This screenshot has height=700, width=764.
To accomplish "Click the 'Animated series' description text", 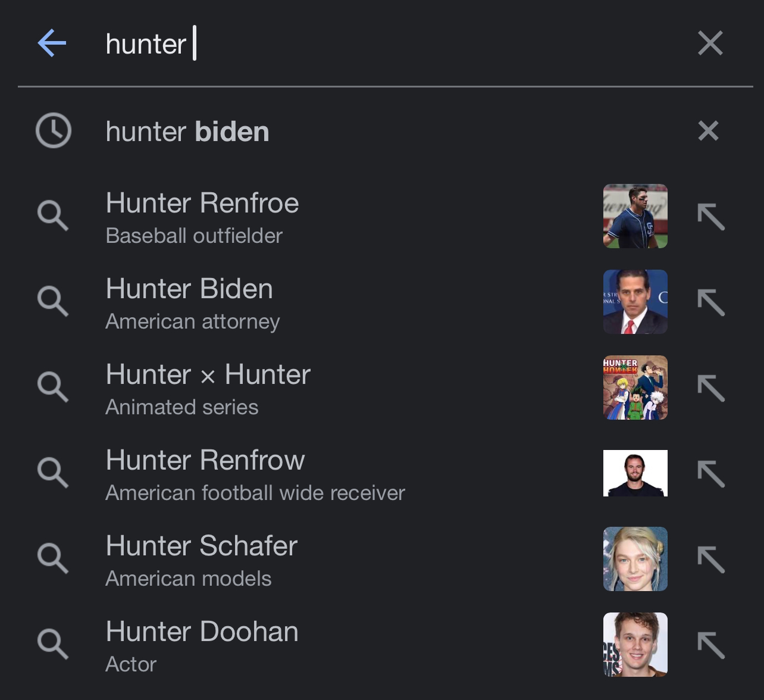I will 182,407.
